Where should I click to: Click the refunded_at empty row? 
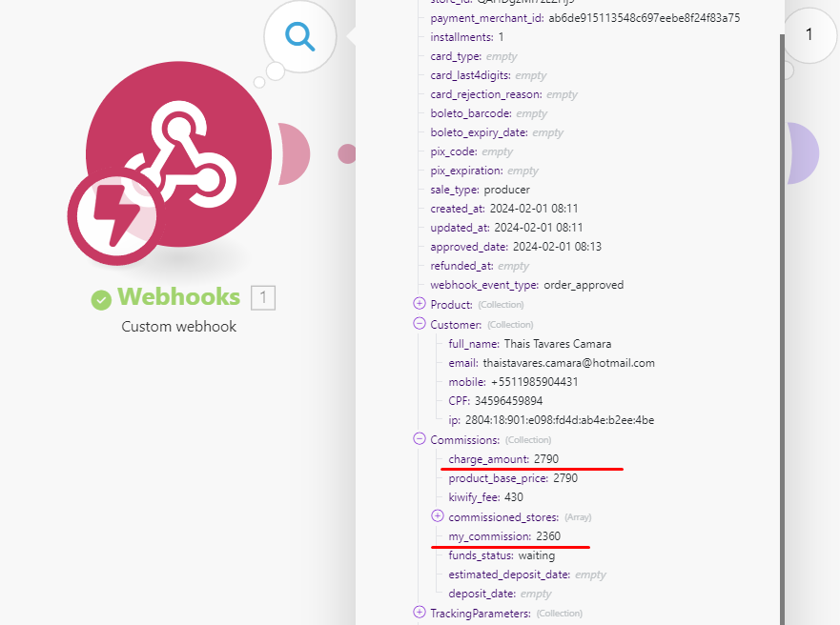point(480,266)
